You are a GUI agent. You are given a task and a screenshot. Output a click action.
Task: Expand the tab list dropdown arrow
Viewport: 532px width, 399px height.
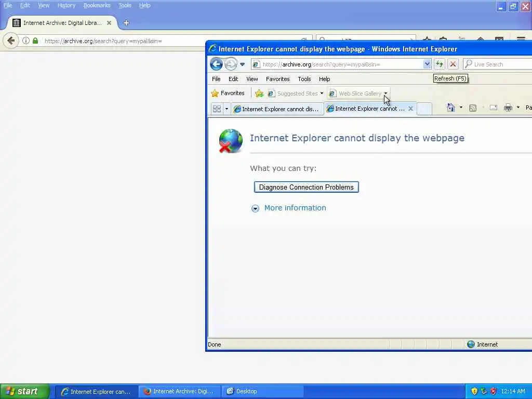227,109
